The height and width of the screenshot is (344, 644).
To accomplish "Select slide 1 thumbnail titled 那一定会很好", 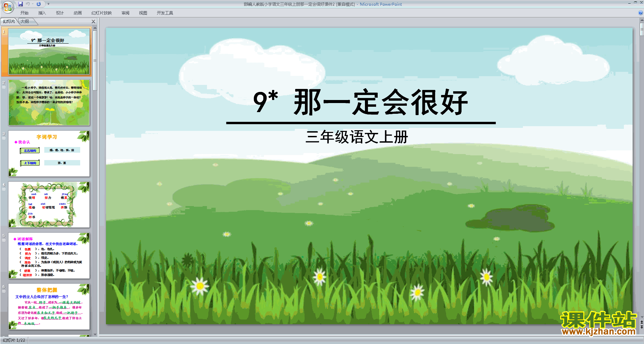I will (x=49, y=51).
